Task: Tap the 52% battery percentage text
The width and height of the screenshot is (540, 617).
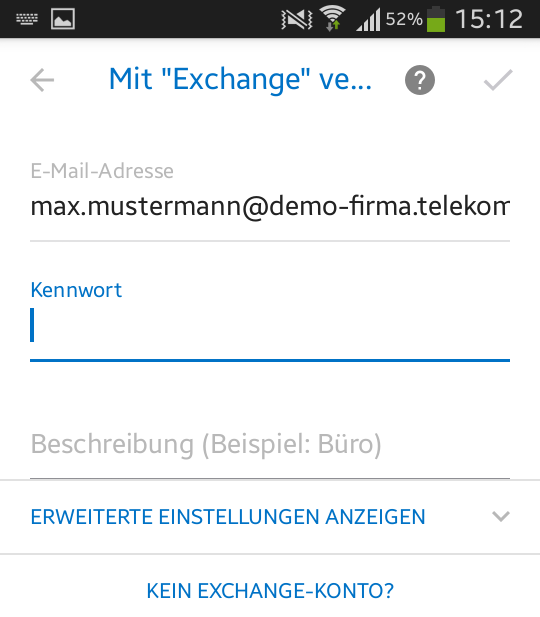Action: point(404,18)
